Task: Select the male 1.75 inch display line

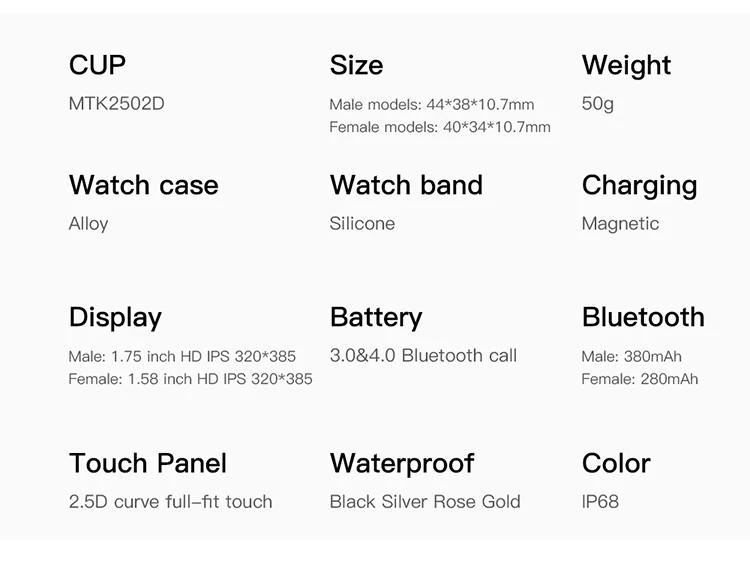Action: (182, 356)
